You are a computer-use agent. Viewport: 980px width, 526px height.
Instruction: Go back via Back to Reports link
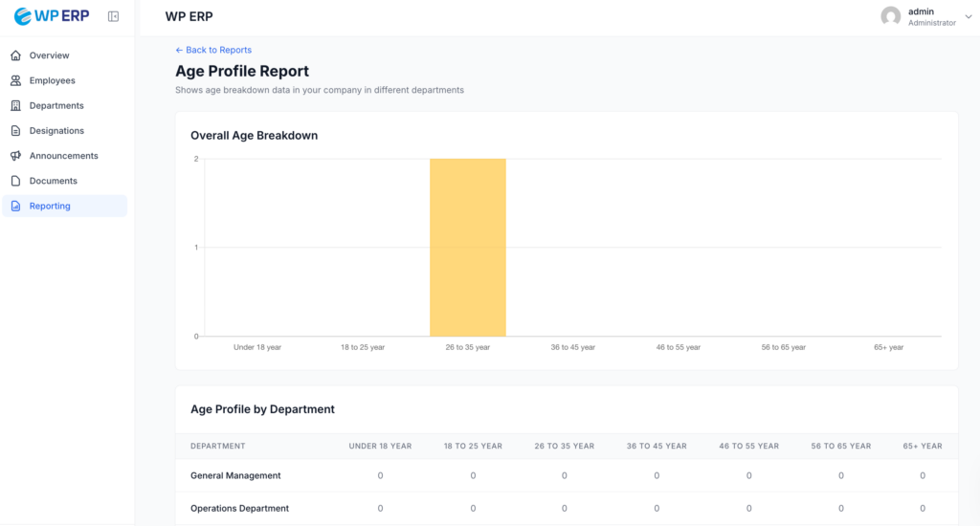pos(213,50)
